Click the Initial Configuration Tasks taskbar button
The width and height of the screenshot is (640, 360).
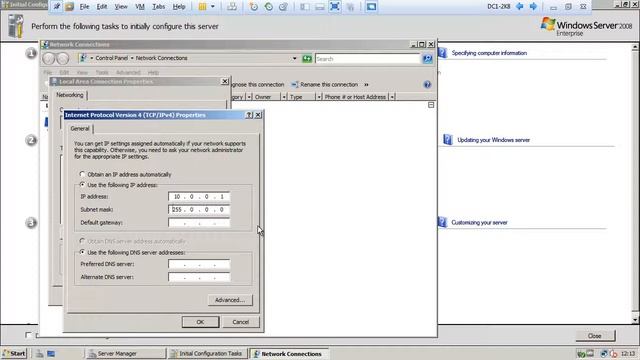click(x=207, y=354)
